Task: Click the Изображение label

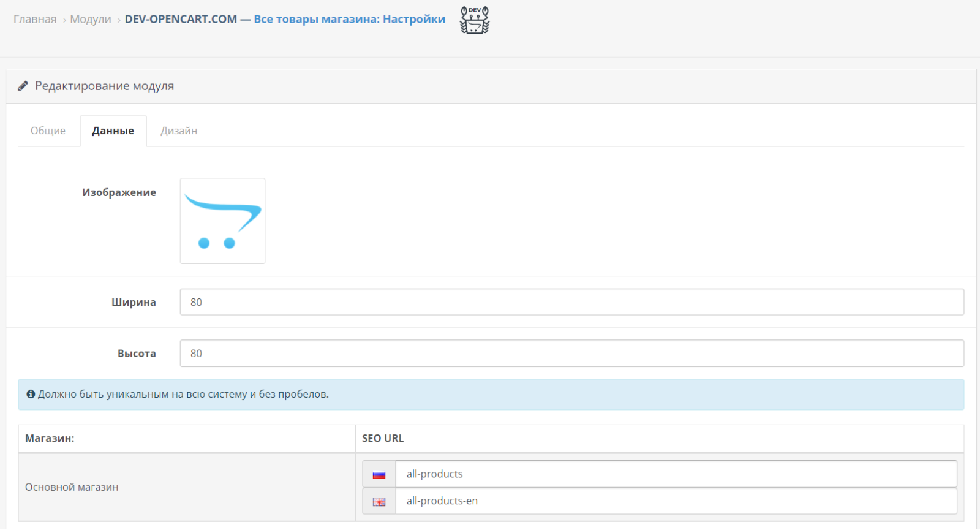Action: (119, 192)
